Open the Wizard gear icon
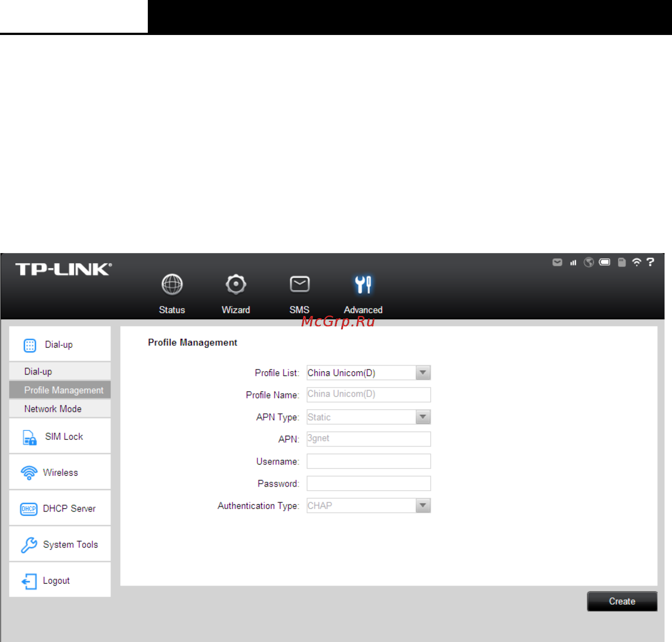 (236, 285)
